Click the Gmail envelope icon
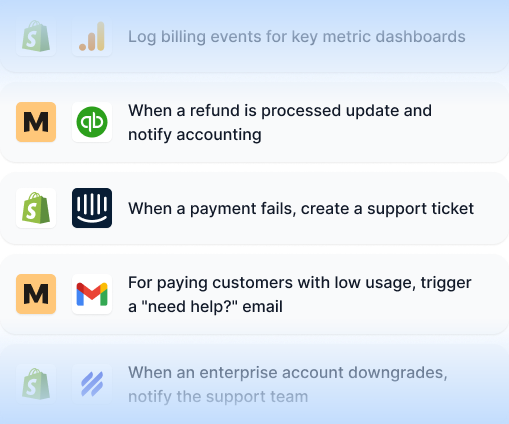This screenshot has width=509, height=424. (92, 294)
